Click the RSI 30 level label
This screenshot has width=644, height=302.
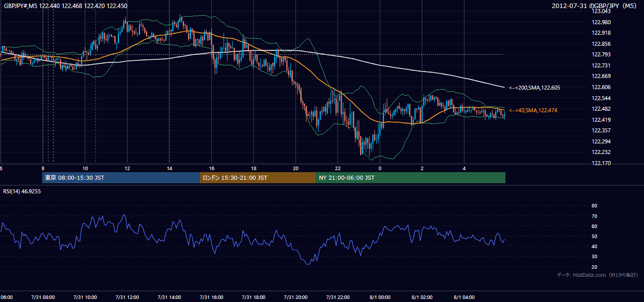click(594, 257)
